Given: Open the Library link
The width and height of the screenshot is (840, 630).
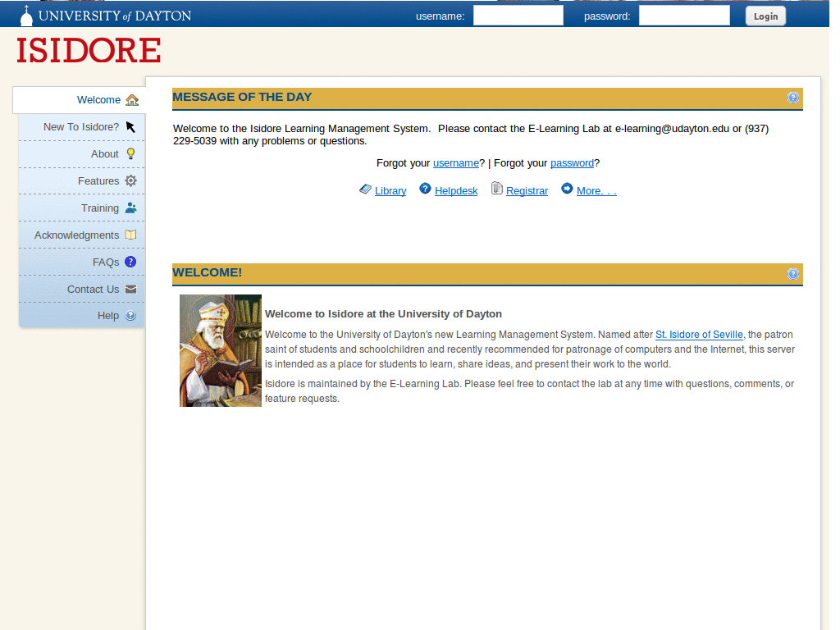Looking at the screenshot, I should pyautogui.click(x=390, y=190).
